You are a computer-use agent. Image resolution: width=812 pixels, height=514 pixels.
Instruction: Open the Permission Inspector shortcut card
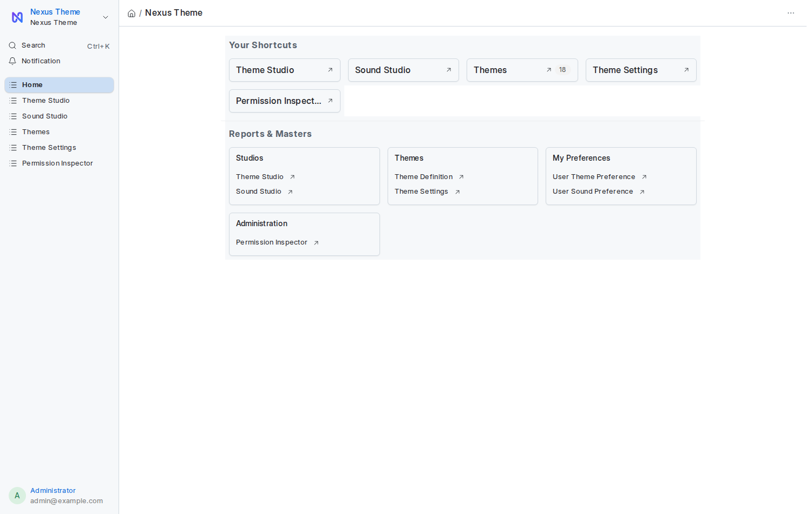point(285,101)
